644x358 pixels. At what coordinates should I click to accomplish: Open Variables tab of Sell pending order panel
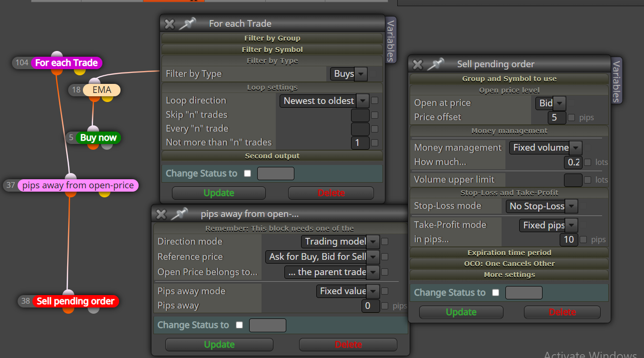pos(616,81)
